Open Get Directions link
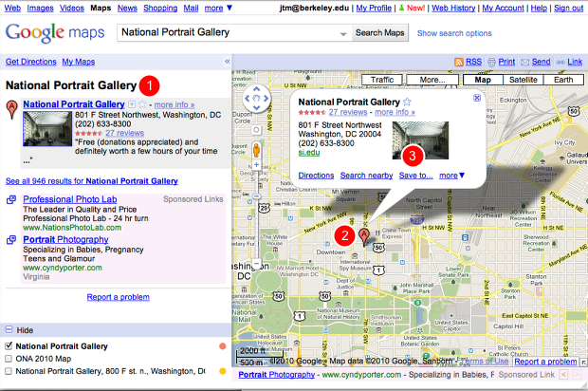The height and width of the screenshot is (391, 588). 30,62
